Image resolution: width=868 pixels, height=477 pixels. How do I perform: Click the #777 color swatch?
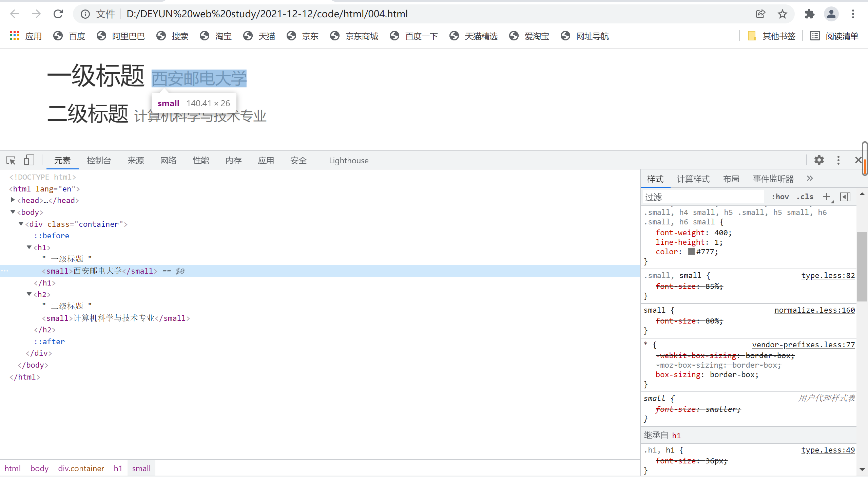691,252
